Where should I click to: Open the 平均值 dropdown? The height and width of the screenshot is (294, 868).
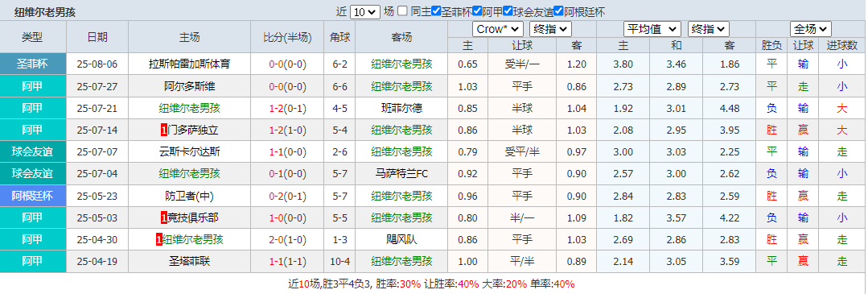(652, 29)
